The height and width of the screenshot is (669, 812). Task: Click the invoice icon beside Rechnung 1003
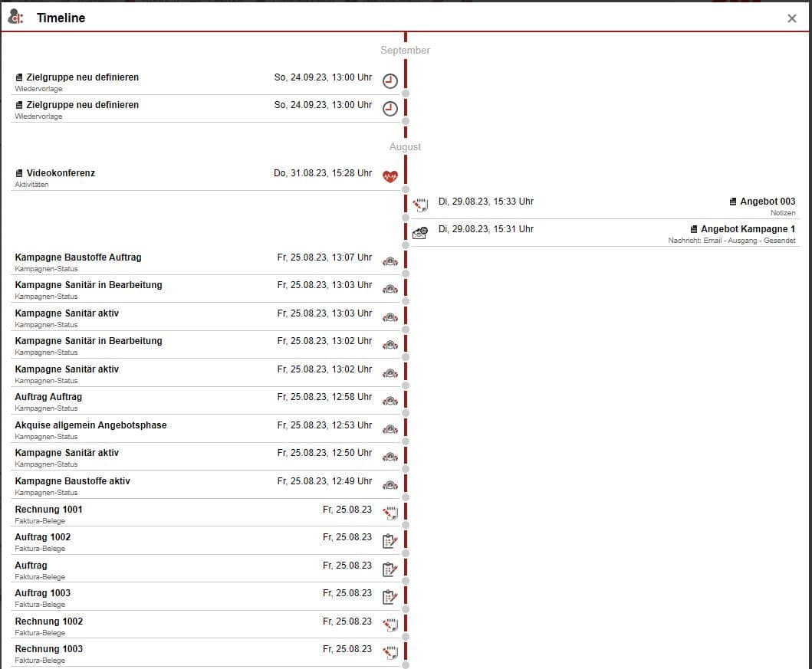390,653
